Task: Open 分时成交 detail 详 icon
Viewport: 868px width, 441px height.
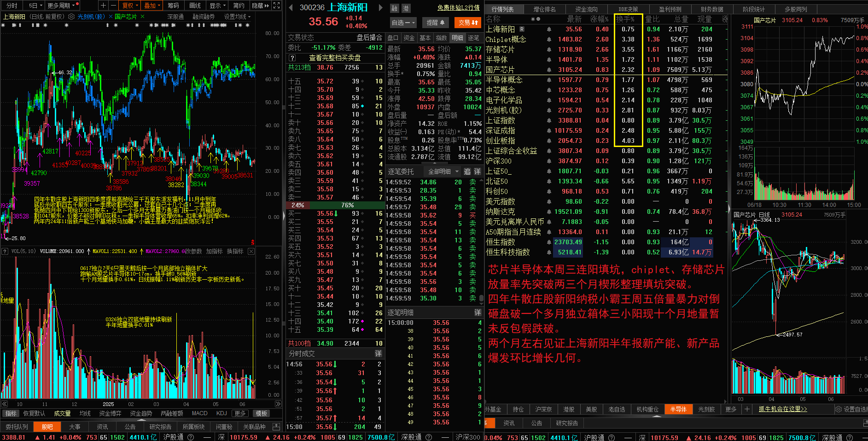Action: point(378,353)
